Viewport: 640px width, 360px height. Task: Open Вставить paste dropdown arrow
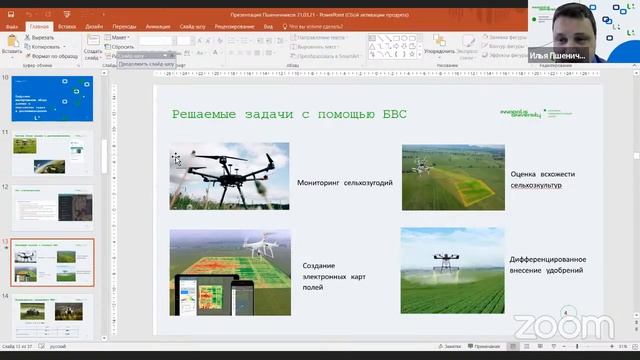click(12, 57)
